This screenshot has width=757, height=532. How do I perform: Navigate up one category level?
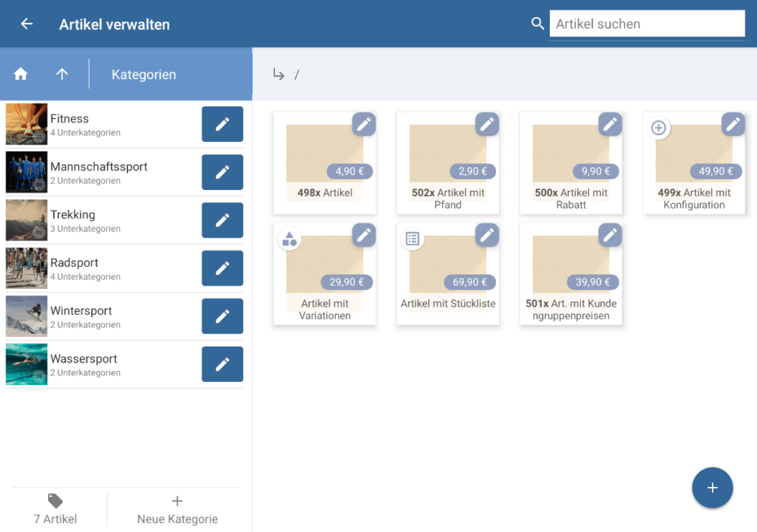(62, 74)
